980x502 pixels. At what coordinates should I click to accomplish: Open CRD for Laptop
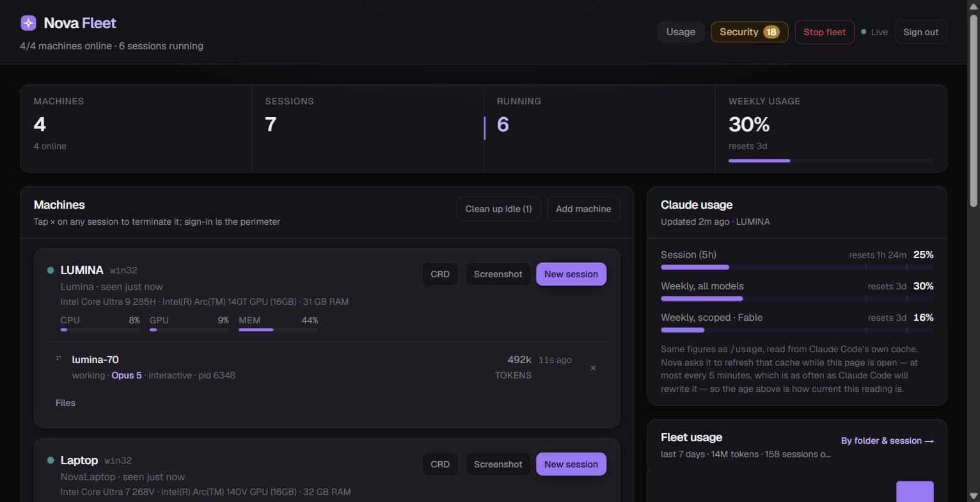tap(440, 464)
